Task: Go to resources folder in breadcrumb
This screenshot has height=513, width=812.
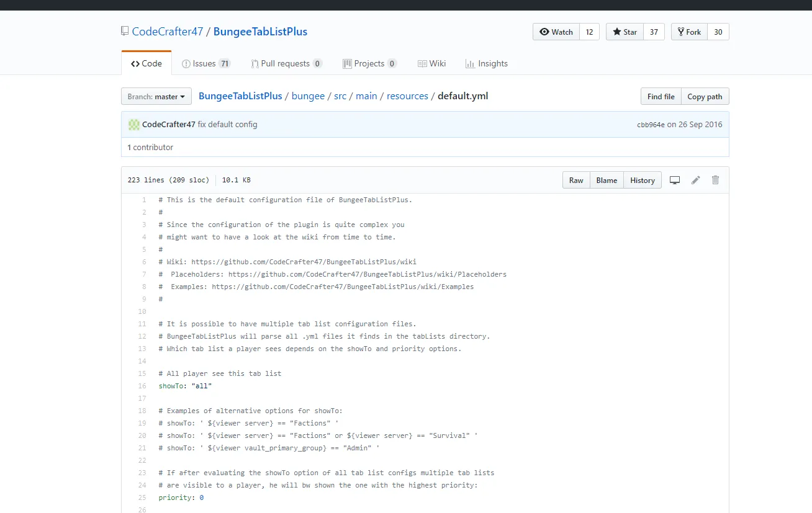Action: (407, 96)
